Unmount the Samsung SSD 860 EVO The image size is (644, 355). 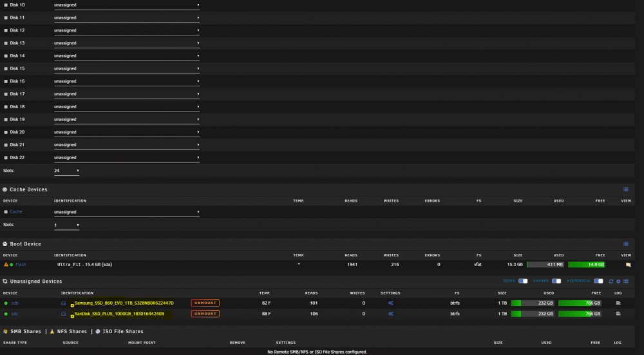tap(205, 303)
